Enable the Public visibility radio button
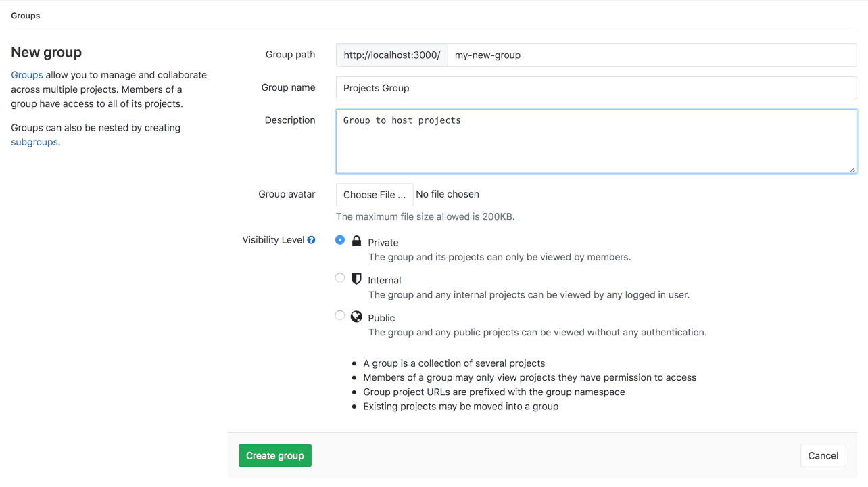The image size is (868, 487). 340,316
